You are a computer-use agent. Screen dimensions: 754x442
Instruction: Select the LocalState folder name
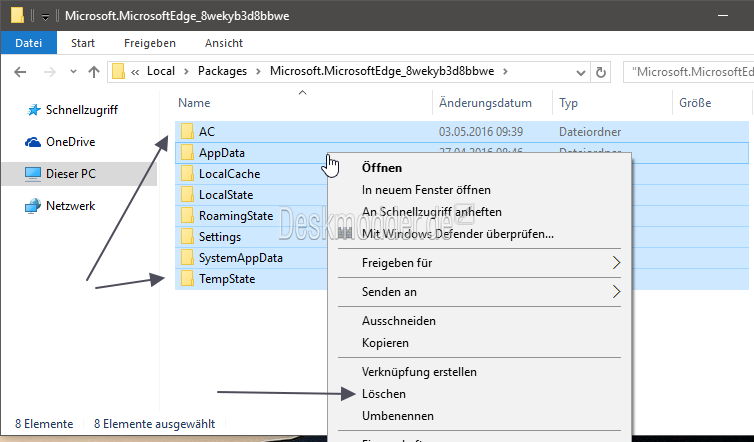(x=226, y=195)
